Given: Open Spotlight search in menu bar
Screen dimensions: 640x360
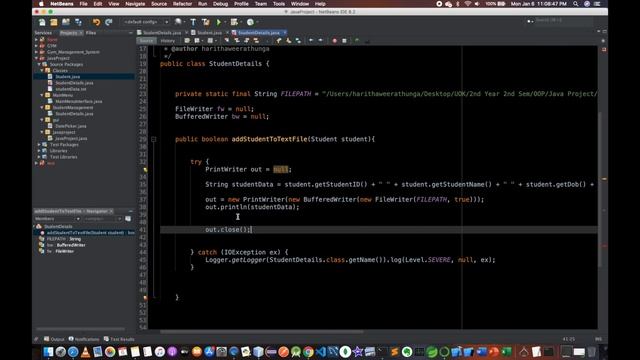Looking at the screenshot, I should tap(576, 4).
